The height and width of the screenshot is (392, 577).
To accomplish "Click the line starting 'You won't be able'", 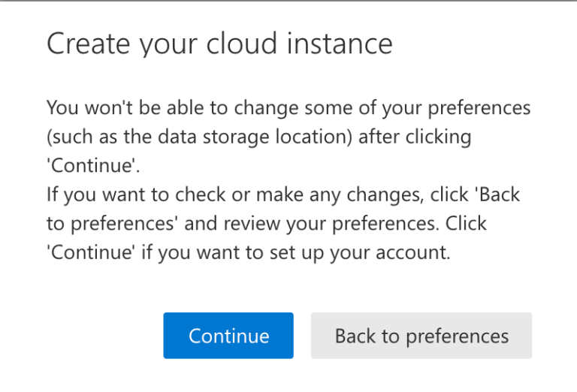I will click(x=288, y=108).
